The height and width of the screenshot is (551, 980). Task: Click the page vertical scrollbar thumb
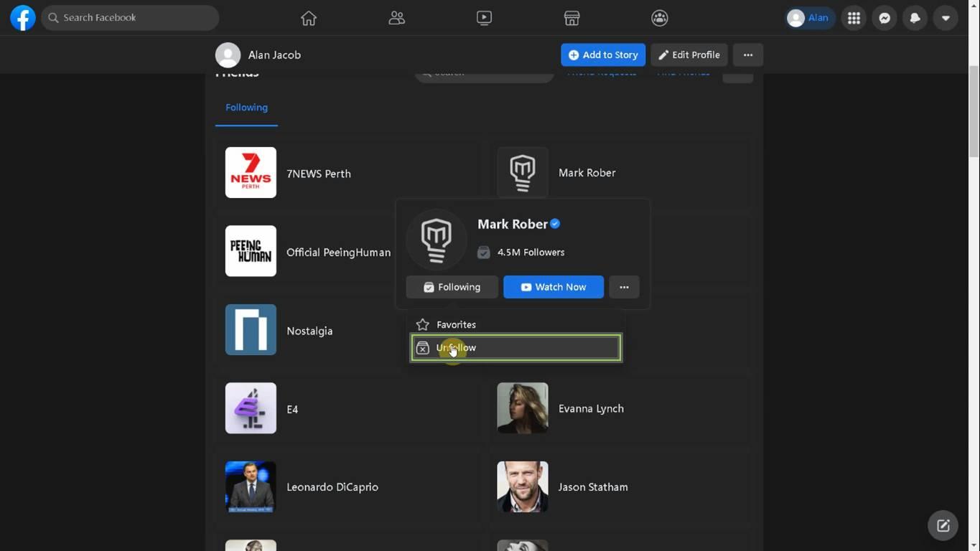click(x=974, y=111)
